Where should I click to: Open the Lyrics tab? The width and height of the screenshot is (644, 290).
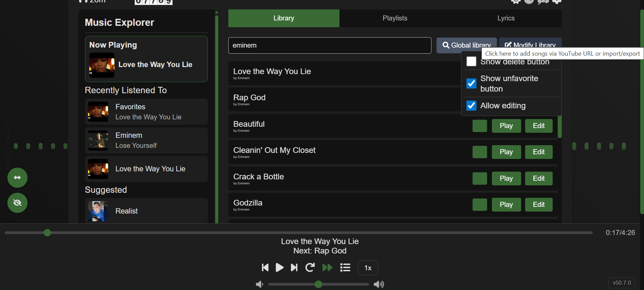click(x=506, y=18)
